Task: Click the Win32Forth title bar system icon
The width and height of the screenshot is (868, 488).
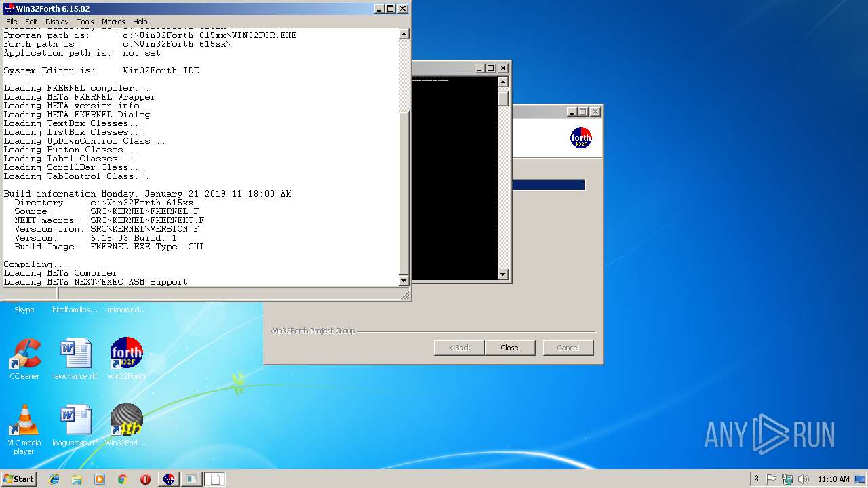Action: (9, 9)
